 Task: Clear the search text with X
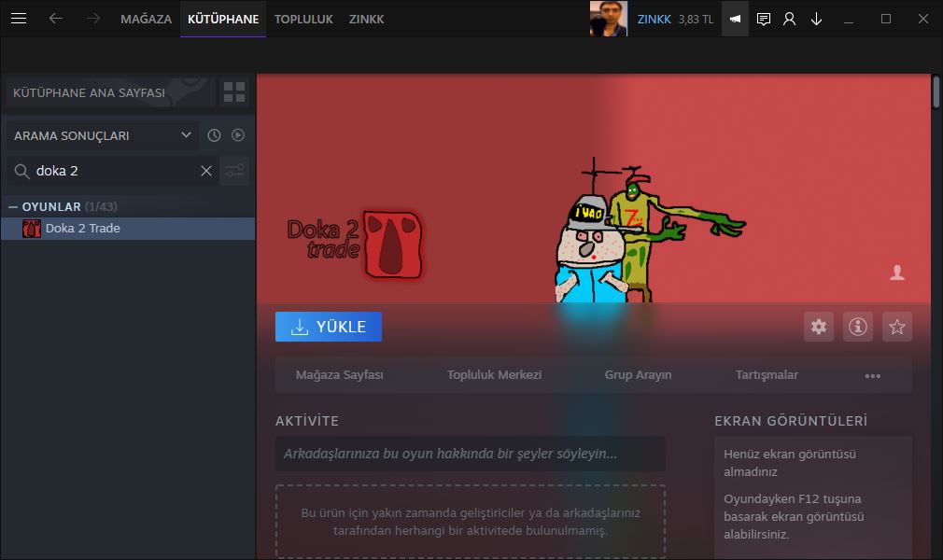(205, 171)
